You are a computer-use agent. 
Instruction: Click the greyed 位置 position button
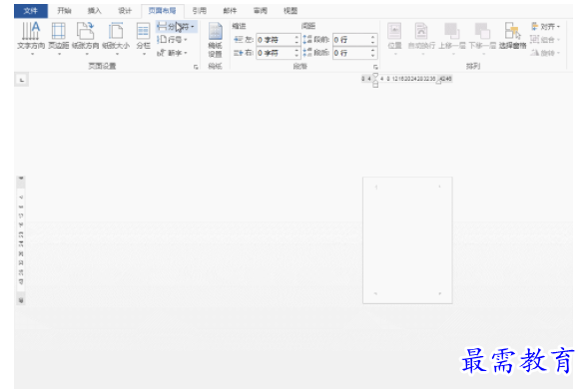[x=394, y=39]
